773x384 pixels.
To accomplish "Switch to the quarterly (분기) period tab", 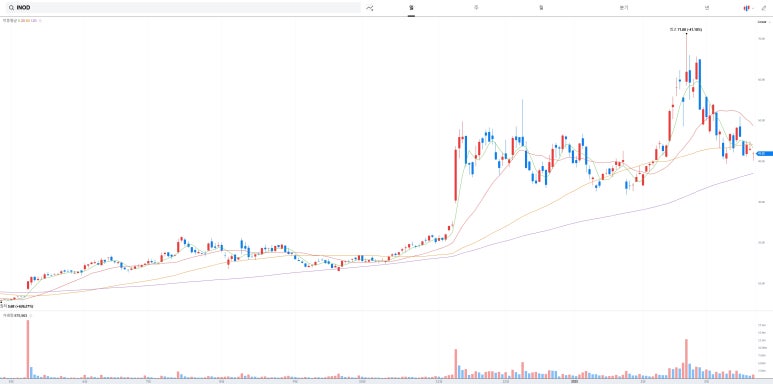I will click(624, 8).
